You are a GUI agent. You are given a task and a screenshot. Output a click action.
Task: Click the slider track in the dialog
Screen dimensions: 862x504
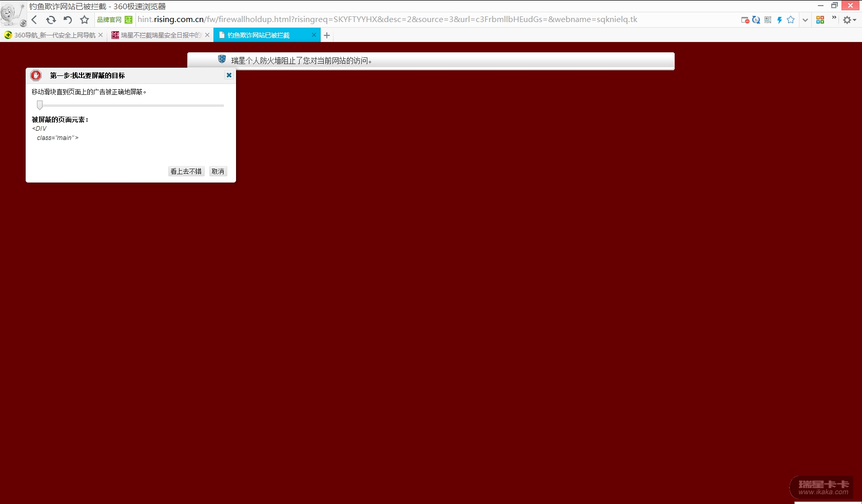(130, 105)
